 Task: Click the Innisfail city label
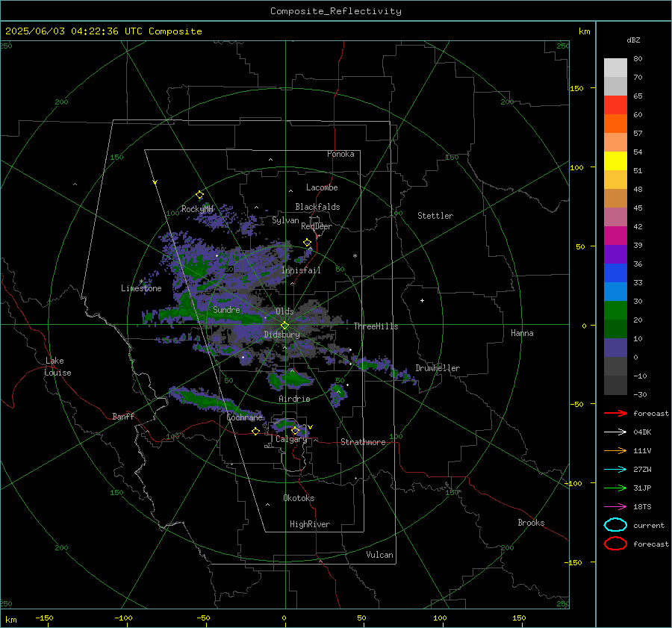pos(302,270)
